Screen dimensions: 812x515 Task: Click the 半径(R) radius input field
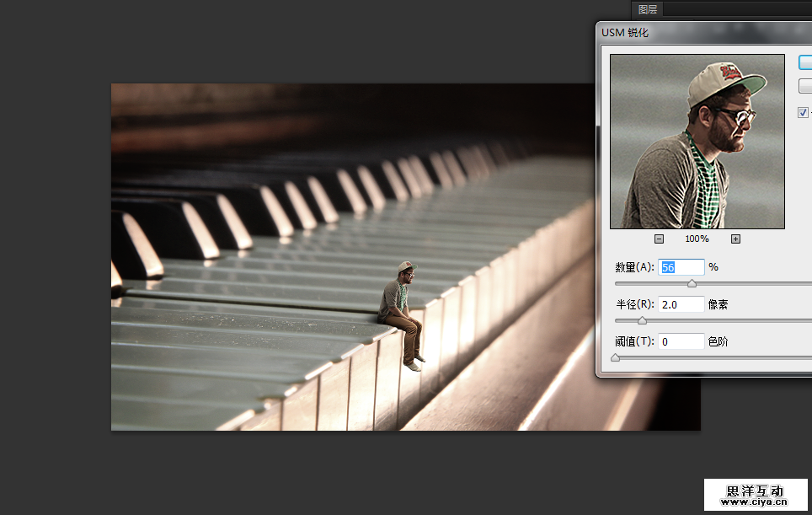(x=681, y=304)
